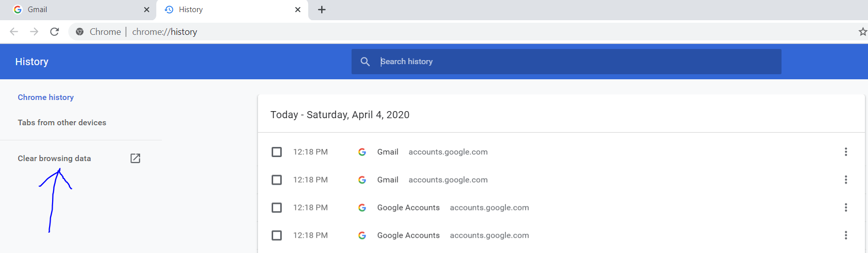Open the first Google Accounts history link
Image resolution: width=868 pixels, height=253 pixels.
[408, 208]
